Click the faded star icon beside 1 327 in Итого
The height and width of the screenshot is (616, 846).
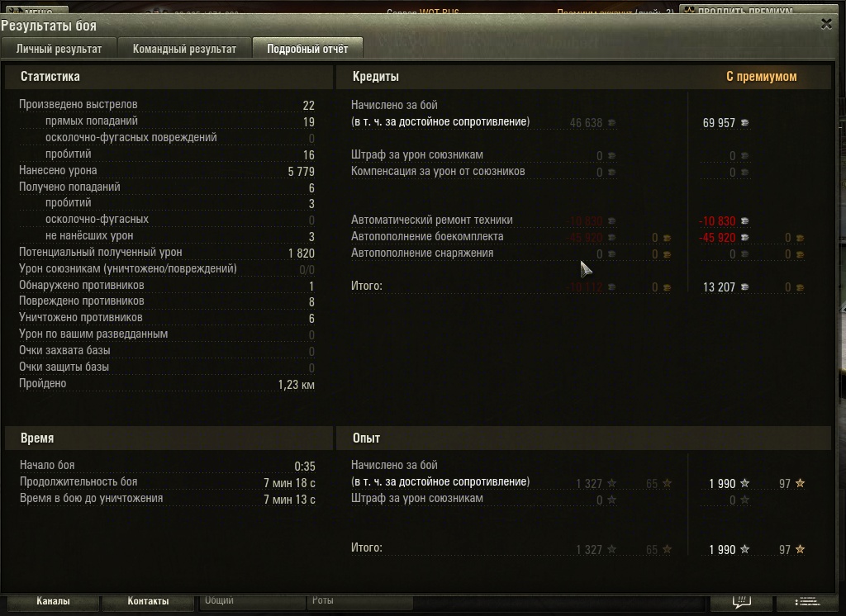(612, 549)
